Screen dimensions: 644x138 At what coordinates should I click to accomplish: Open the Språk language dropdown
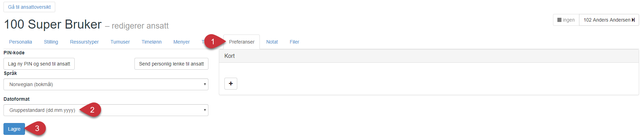(x=106, y=84)
